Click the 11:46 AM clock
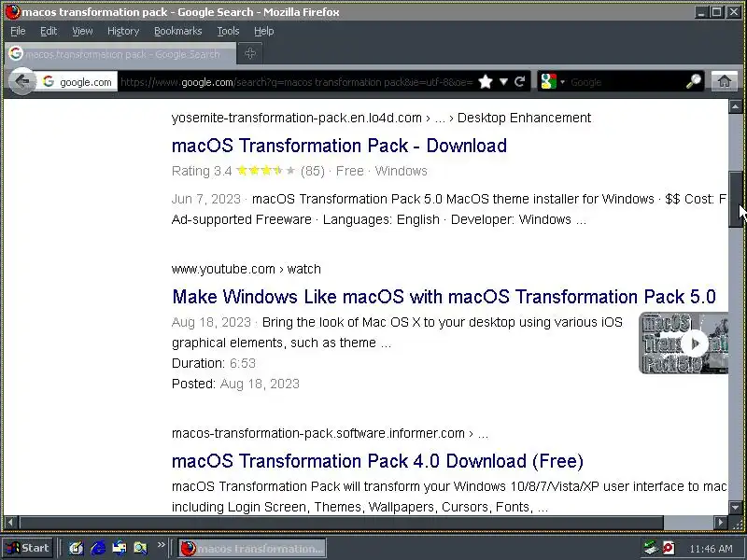747x560 pixels. (x=711, y=549)
